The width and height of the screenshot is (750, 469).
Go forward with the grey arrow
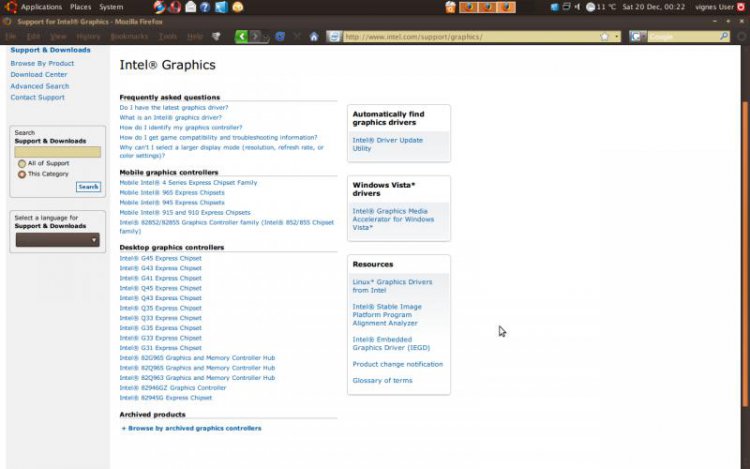coord(256,36)
